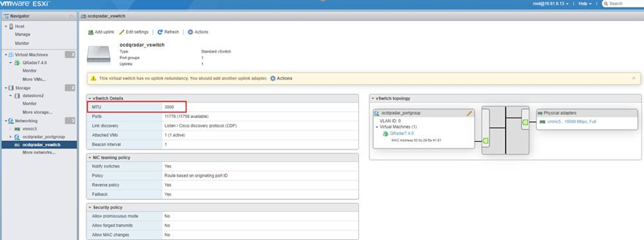Collapse the QRadar7.4.0 tree node
This screenshot has height=240, width=644.
[11, 63]
